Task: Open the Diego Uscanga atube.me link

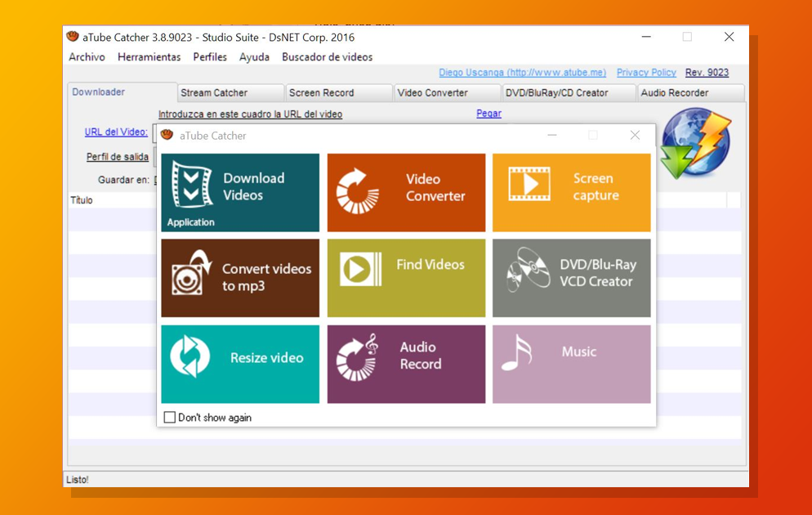Action: [x=523, y=73]
